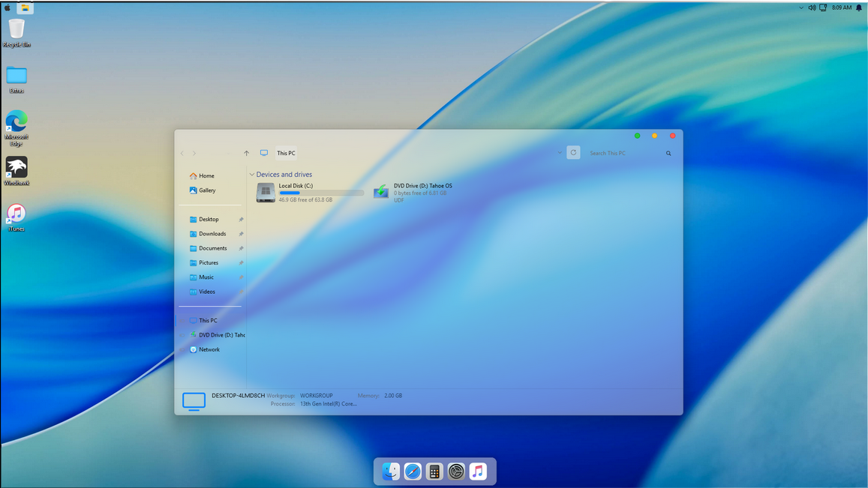
Task: Toggle the pin next to Downloads
Action: 241,234
